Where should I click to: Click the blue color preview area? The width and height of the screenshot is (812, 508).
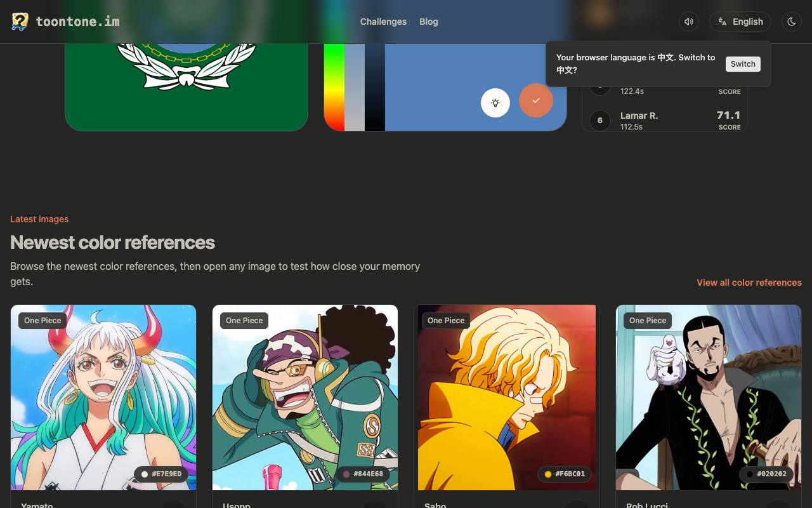point(476,87)
